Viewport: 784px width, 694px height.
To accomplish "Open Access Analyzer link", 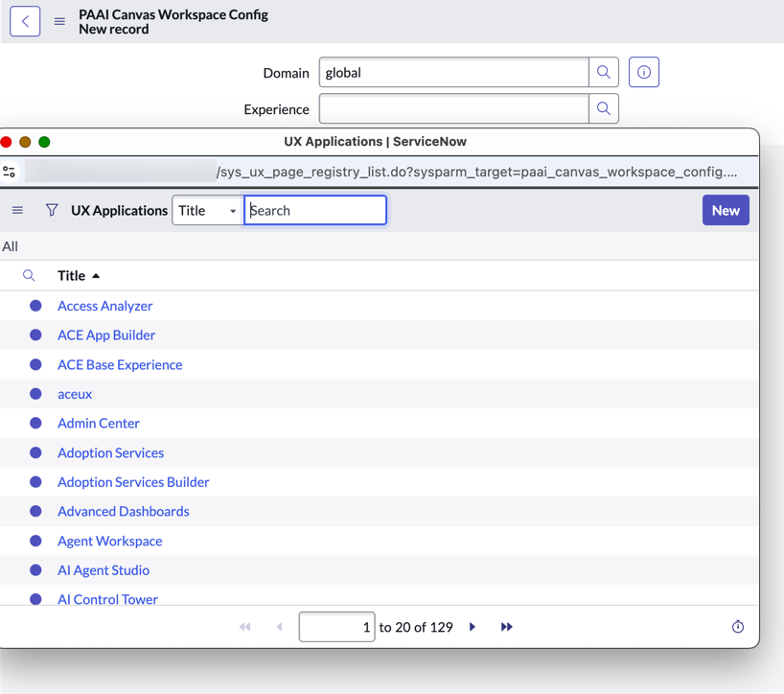I will [105, 306].
